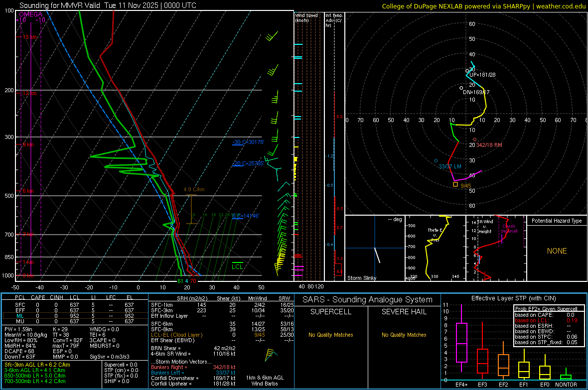Click the CINH column header
588x390 pixels.
point(56,297)
